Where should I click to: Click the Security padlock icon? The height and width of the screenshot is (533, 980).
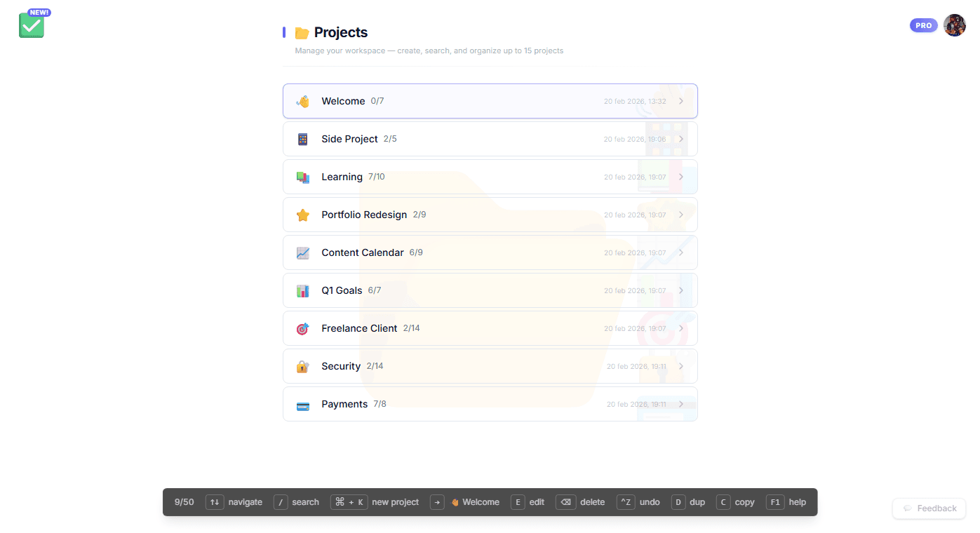click(302, 366)
